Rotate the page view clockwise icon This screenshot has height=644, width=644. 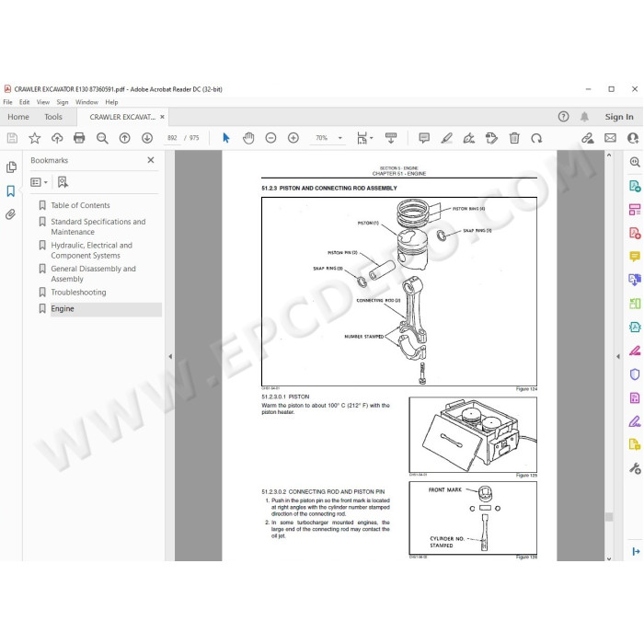pos(536,138)
